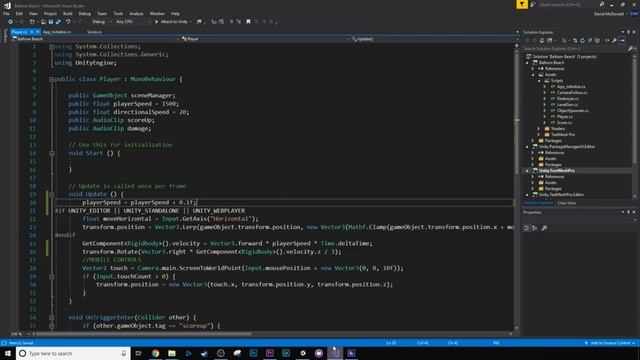Click Sync with Active Document icon
Screen dimensions: 640x360
click(575, 40)
